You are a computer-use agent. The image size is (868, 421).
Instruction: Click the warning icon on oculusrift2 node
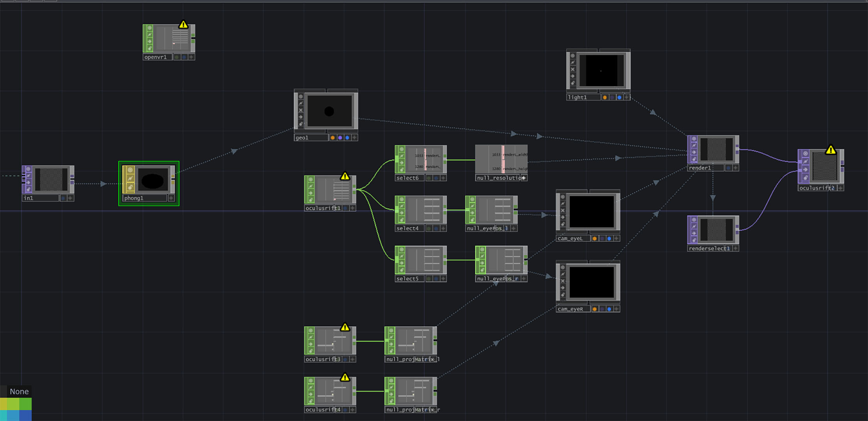831,150
